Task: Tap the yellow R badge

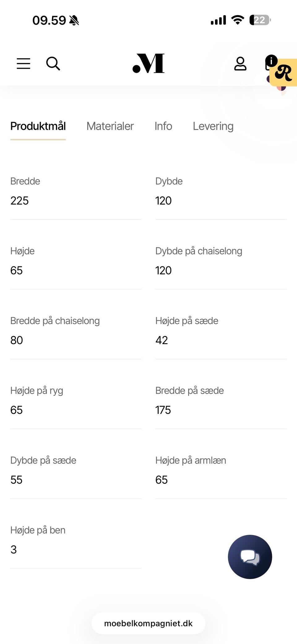Action: click(x=284, y=73)
